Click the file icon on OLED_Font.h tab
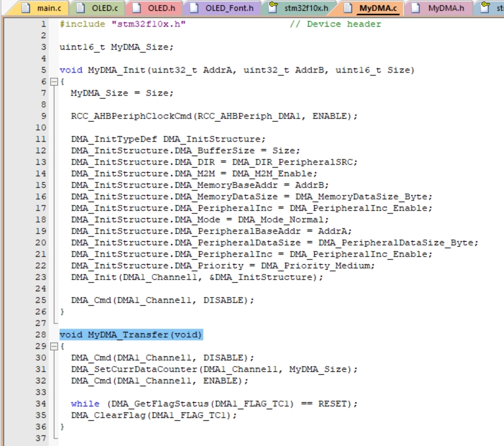This screenshot has width=504, height=446. click(x=194, y=7)
